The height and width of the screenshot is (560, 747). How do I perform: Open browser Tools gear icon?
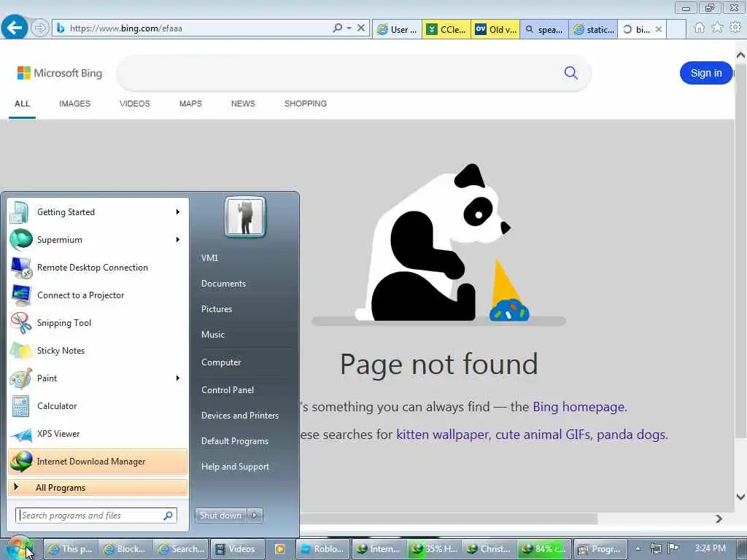[x=735, y=28]
